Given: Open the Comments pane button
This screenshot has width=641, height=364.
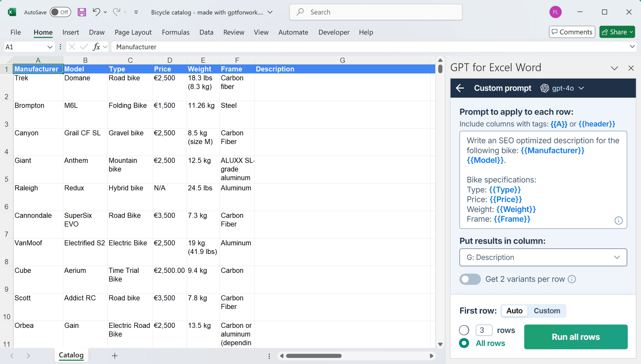Looking at the screenshot, I should click(x=572, y=32).
